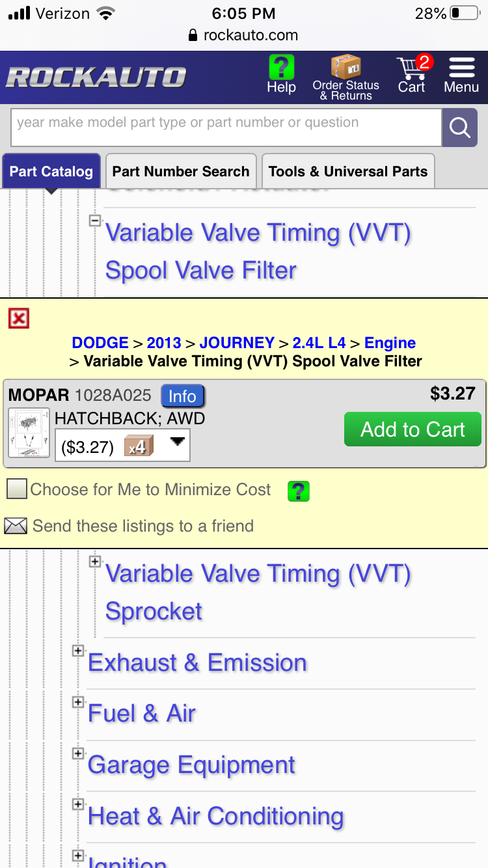Viewport: 488px width, 868px height.
Task: Switch to Tools & Universal Parts tab
Action: click(x=348, y=172)
